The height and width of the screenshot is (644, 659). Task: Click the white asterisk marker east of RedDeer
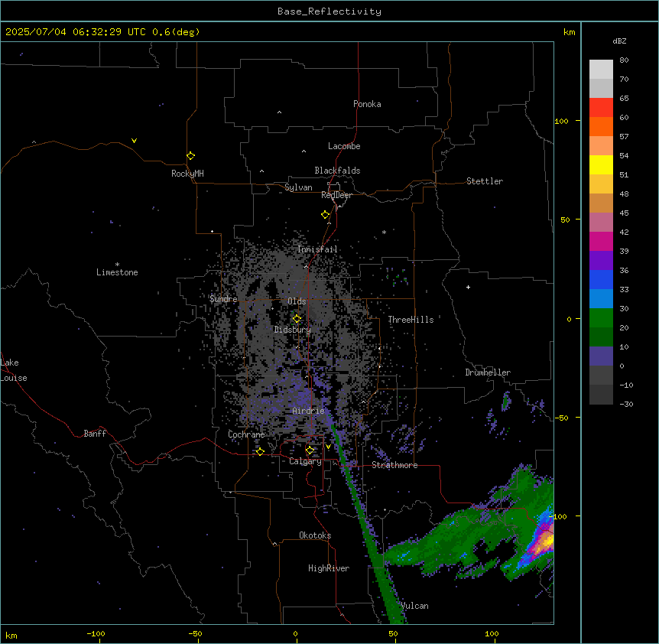384,232
